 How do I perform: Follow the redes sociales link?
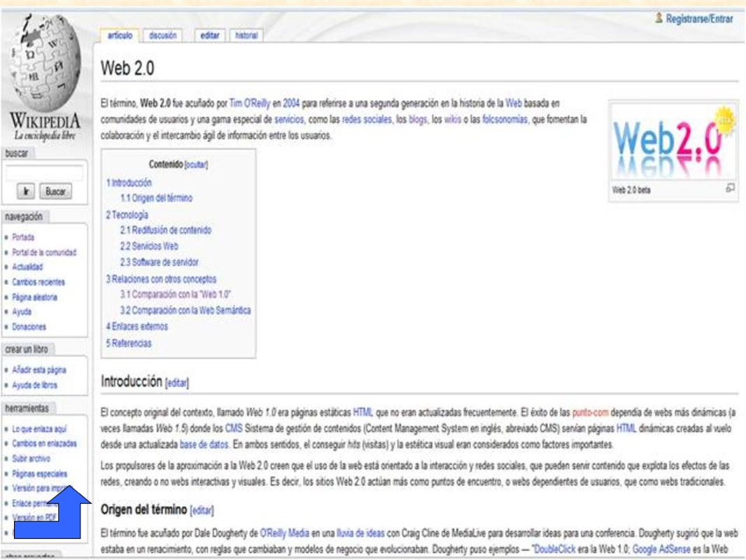click(367, 119)
